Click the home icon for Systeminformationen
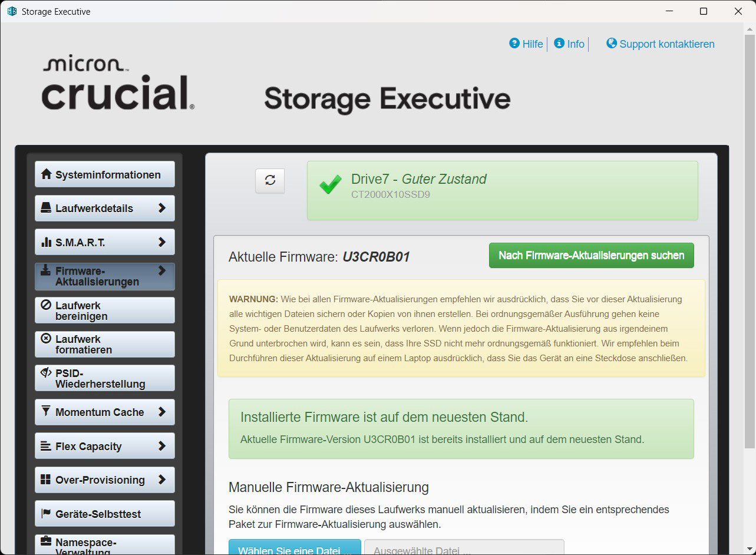Viewport: 756px width, 555px height. (46, 174)
